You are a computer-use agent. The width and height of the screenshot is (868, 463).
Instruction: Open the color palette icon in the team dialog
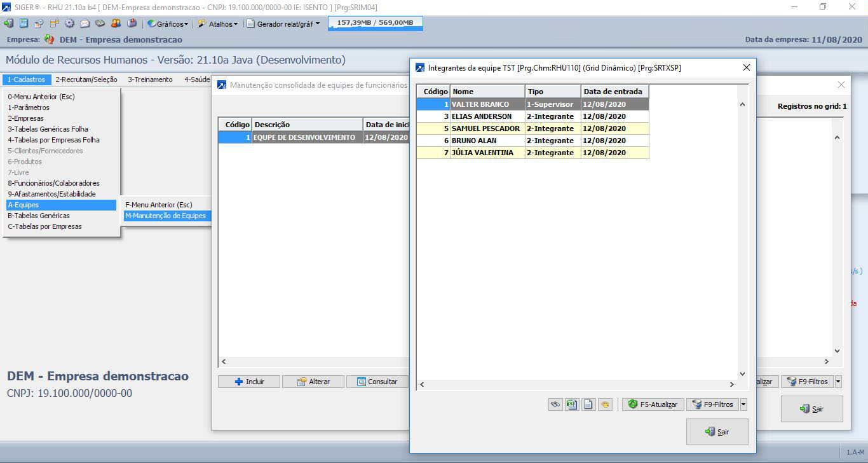[x=605, y=404]
